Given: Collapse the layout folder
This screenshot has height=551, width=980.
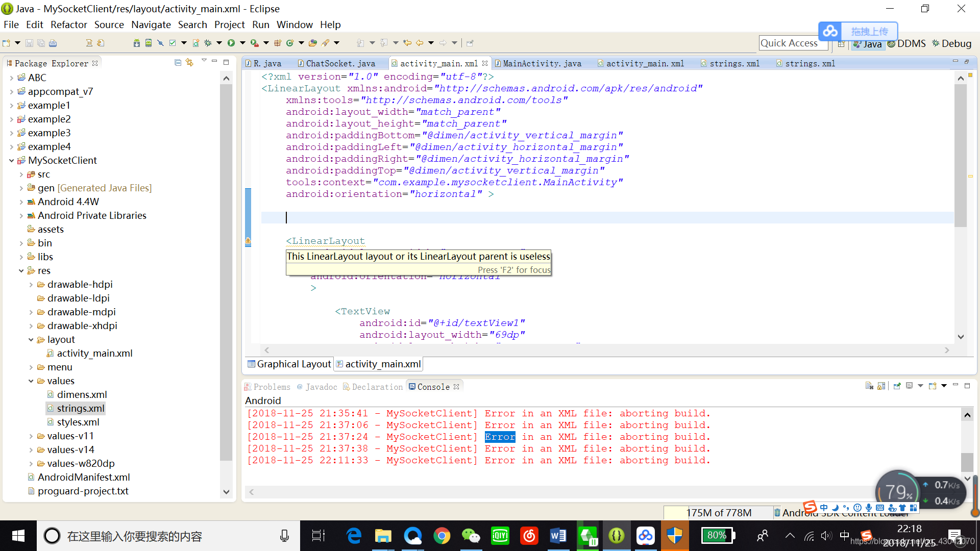Looking at the screenshot, I should (31, 339).
